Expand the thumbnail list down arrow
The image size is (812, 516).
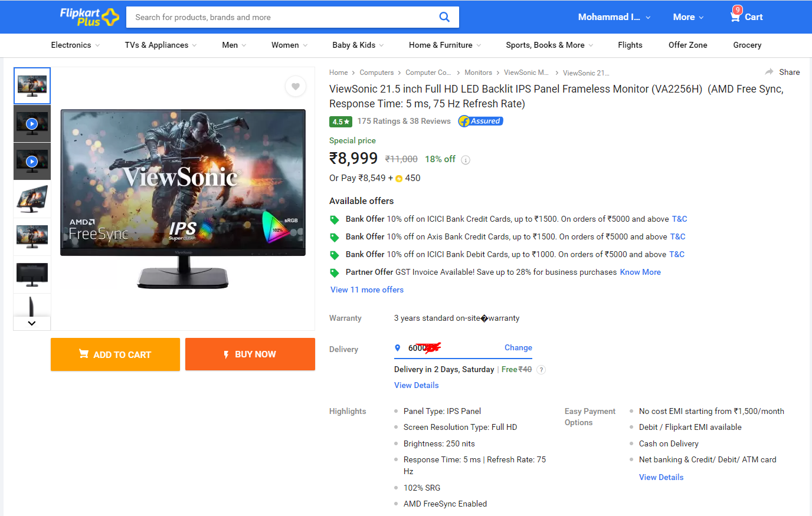click(32, 323)
